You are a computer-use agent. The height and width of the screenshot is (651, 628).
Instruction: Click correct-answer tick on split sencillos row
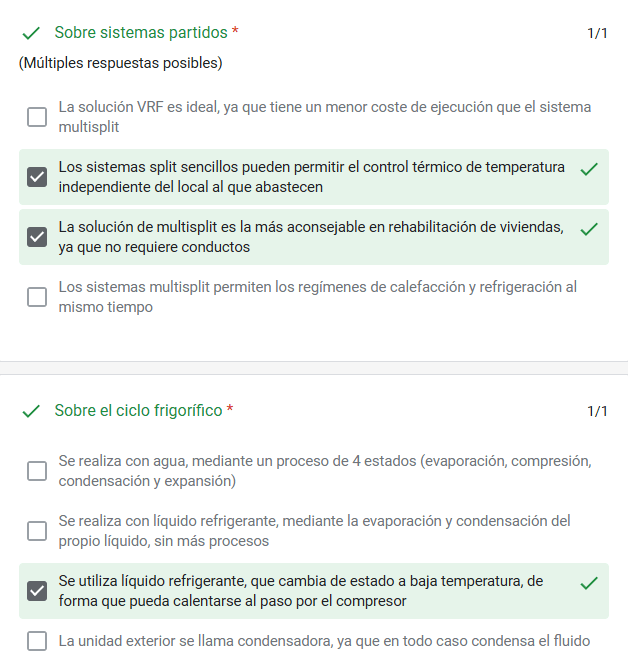tap(589, 169)
